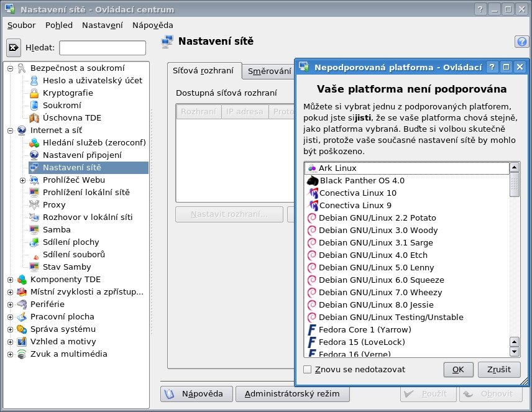Click the platform list scrollbar thumb
Viewport: 532px width, 412px height.
515,185
